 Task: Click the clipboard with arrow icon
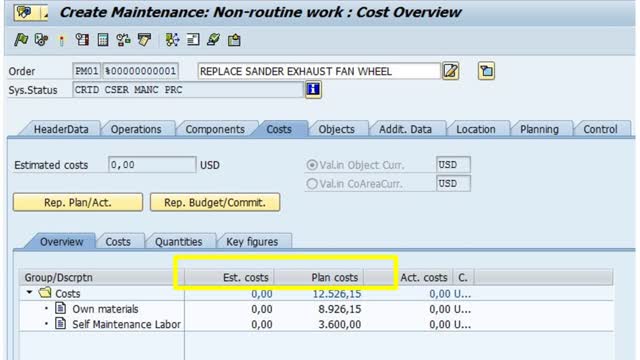point(234,40)
